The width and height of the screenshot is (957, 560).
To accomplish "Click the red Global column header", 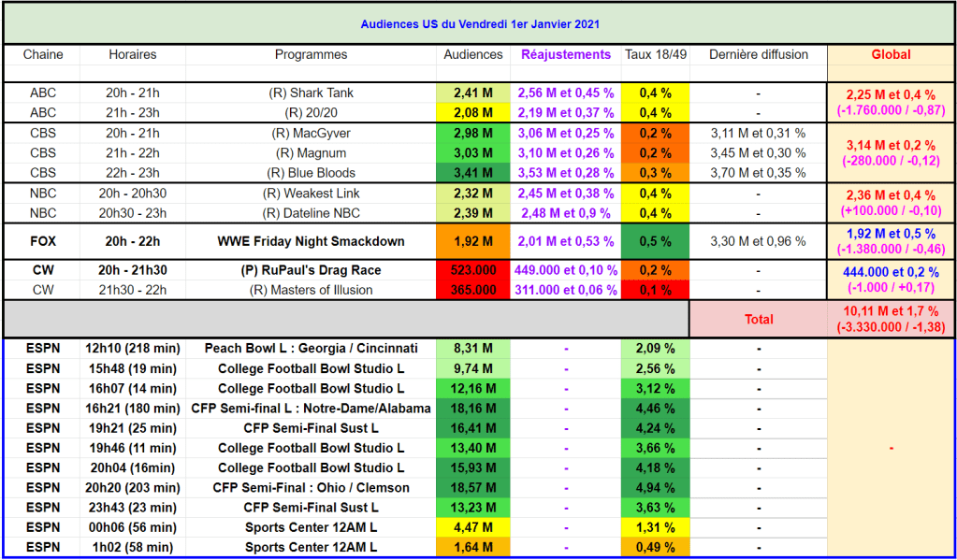I will tap(891, 54).
